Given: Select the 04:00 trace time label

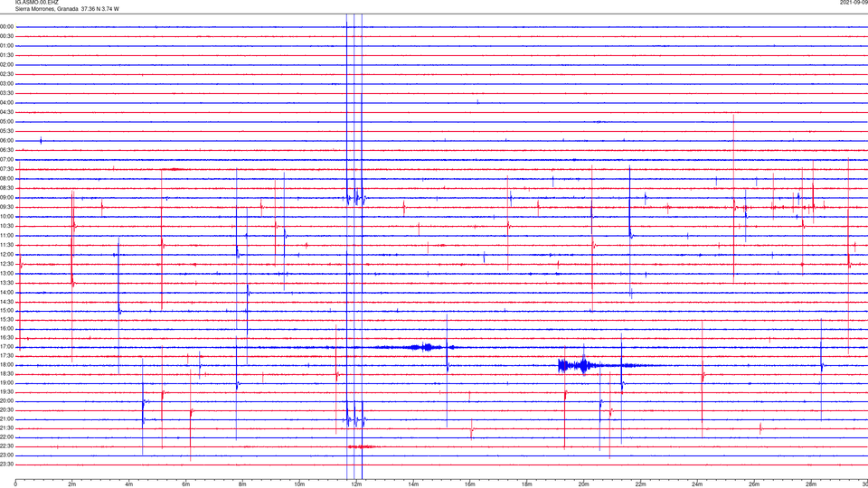Looking at the screenshot, I should (x=7, y=102).
